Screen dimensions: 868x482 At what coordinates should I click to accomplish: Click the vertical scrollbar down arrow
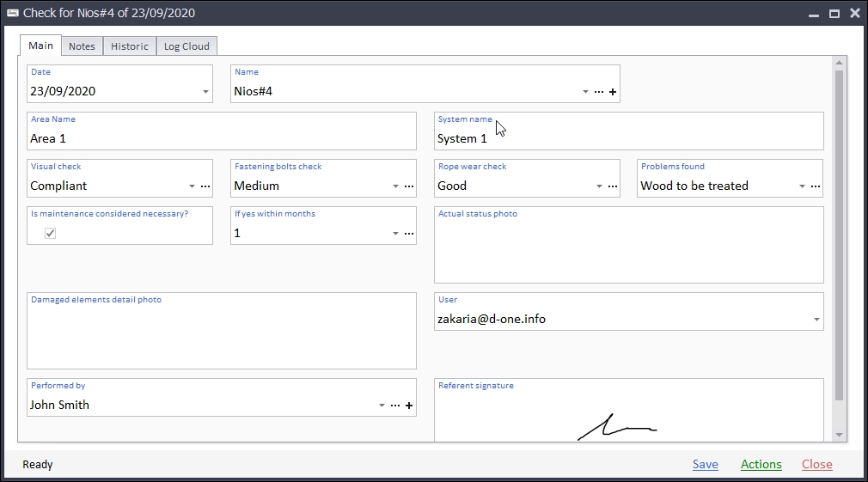pos(840,436)
